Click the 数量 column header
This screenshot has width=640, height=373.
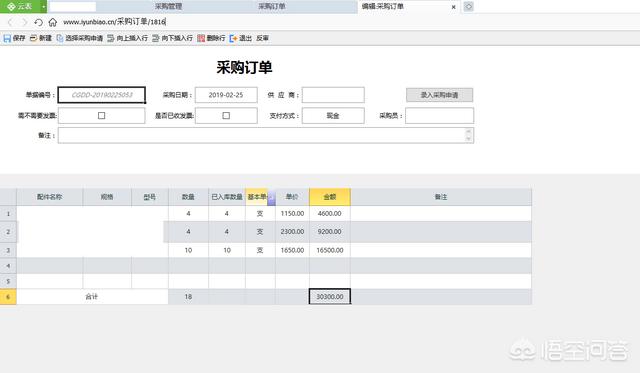pos(188,197)
